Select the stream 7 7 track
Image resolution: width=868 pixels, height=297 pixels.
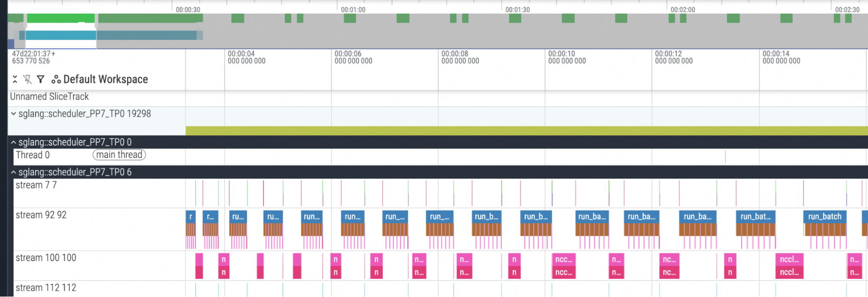pos(36,185)
